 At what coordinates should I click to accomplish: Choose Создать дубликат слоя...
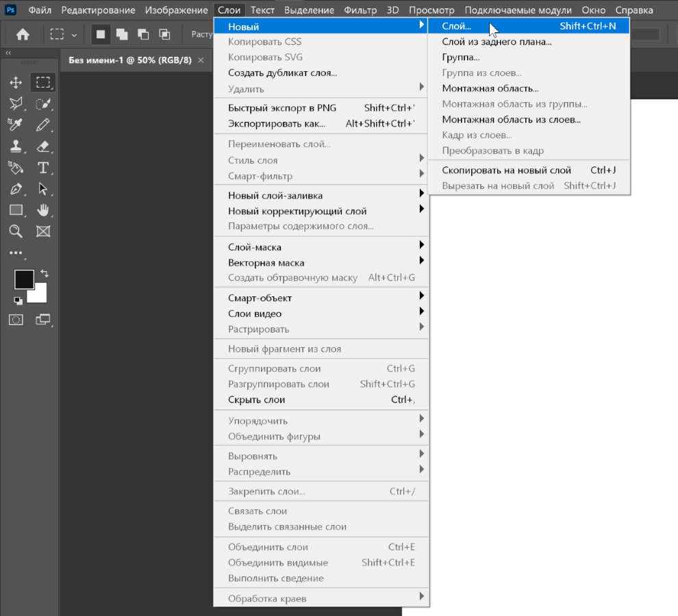[321, 73]
